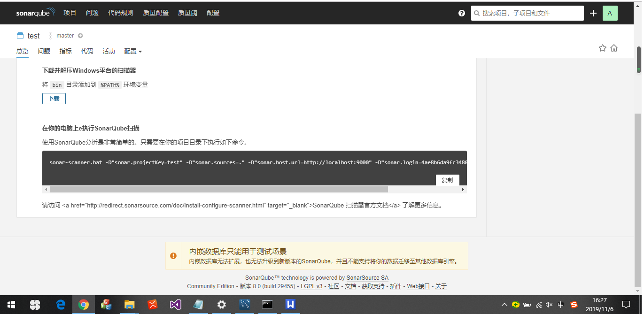The height and width of the screenshot is (314, 644).
Task: Click the network tray icon
Action: tap(539, 305)
